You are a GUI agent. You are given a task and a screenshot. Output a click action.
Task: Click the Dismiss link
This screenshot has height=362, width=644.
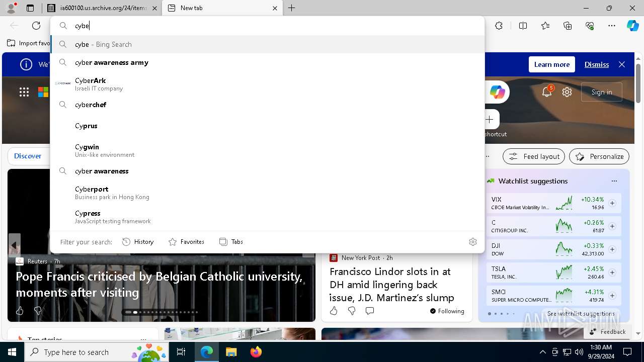click(597, 64)
